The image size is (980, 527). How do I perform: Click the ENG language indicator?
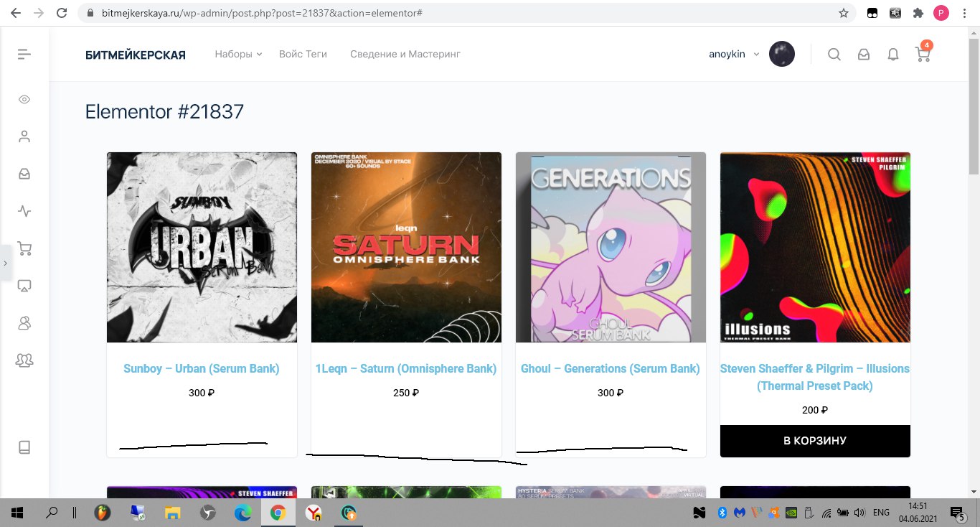882,513
